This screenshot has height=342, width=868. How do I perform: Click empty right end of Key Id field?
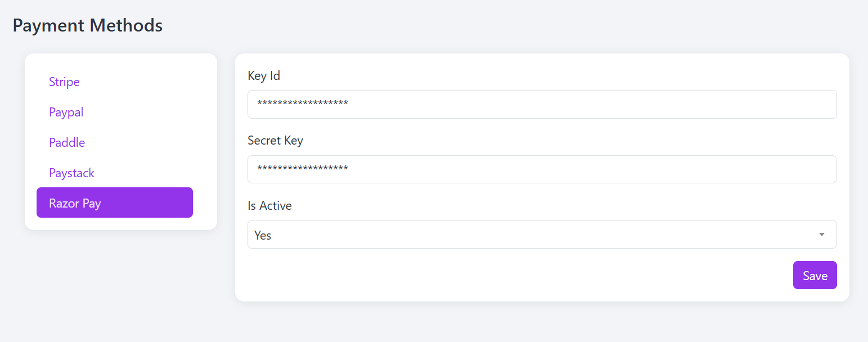[x=788, y=104]
